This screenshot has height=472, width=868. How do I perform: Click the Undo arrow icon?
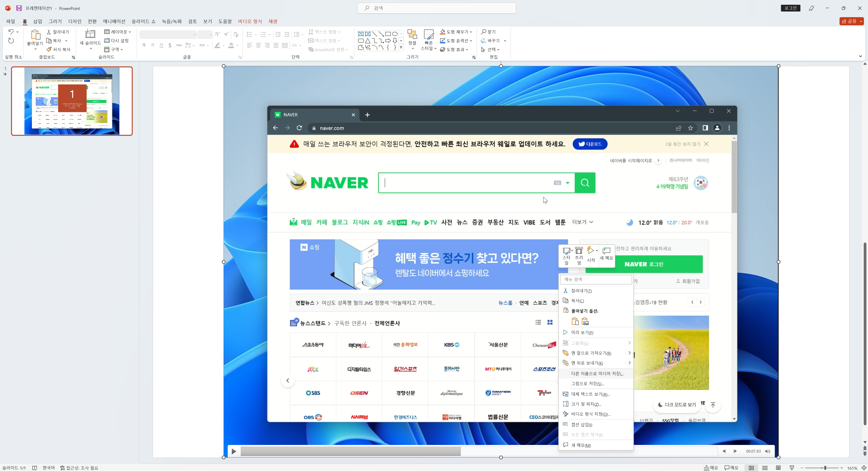click(x=11, y=32)
